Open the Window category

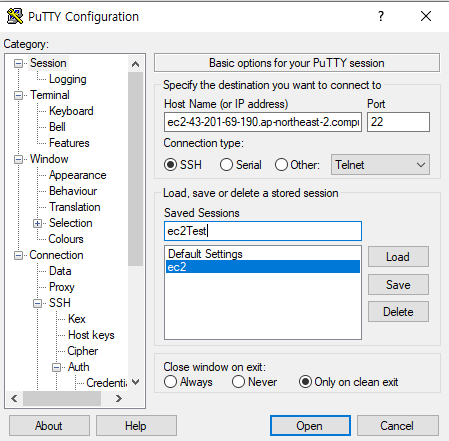pyautogui.click(x=49, y=159)
